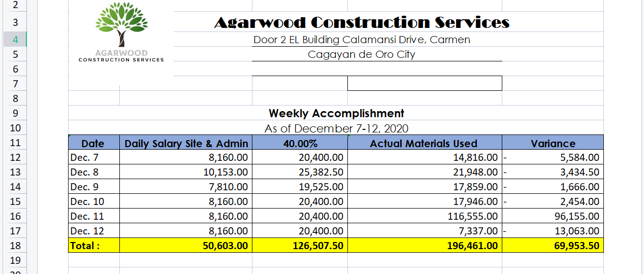Screen dimensions: 644x274
Task: Select materials cell 17,859.00
Action: pos(425,187)
